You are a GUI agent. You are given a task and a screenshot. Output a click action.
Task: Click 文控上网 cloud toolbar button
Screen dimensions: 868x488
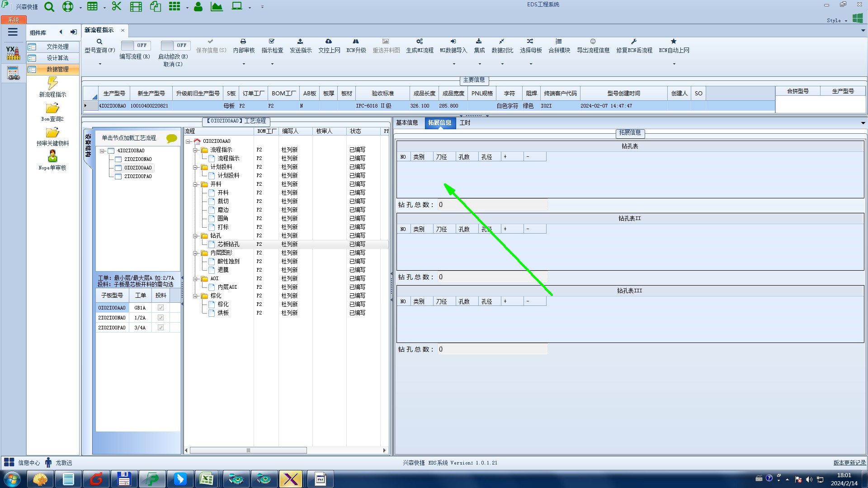[329, 46]
